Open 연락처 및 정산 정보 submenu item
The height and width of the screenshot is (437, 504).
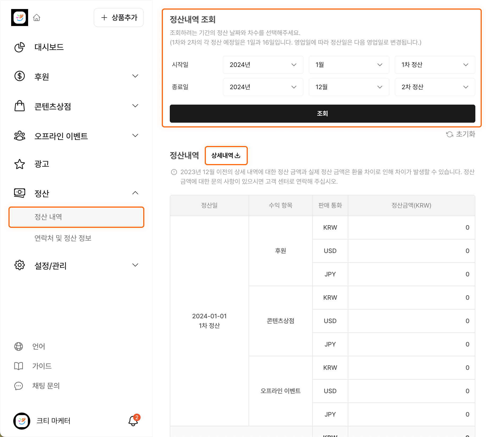point(63,238)
